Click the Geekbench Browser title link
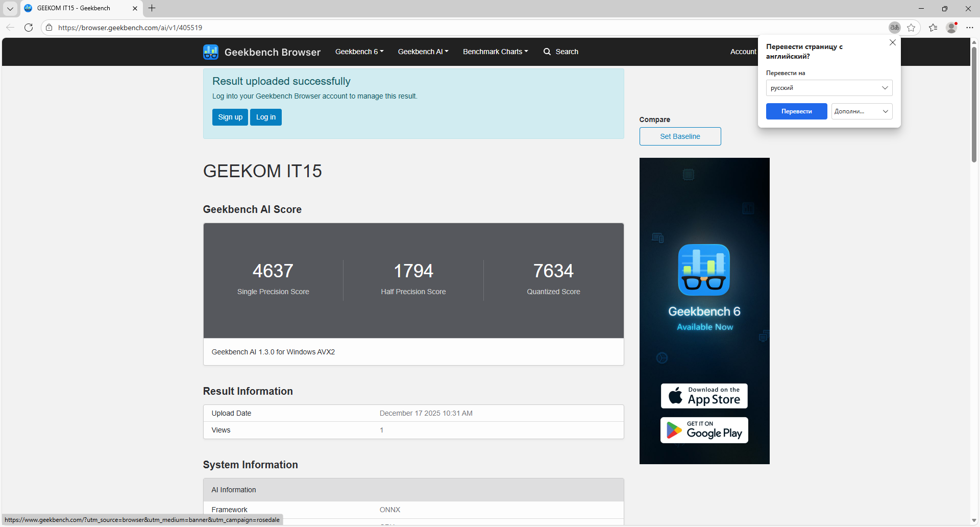The image size is (980, 527). pos(273,52)
